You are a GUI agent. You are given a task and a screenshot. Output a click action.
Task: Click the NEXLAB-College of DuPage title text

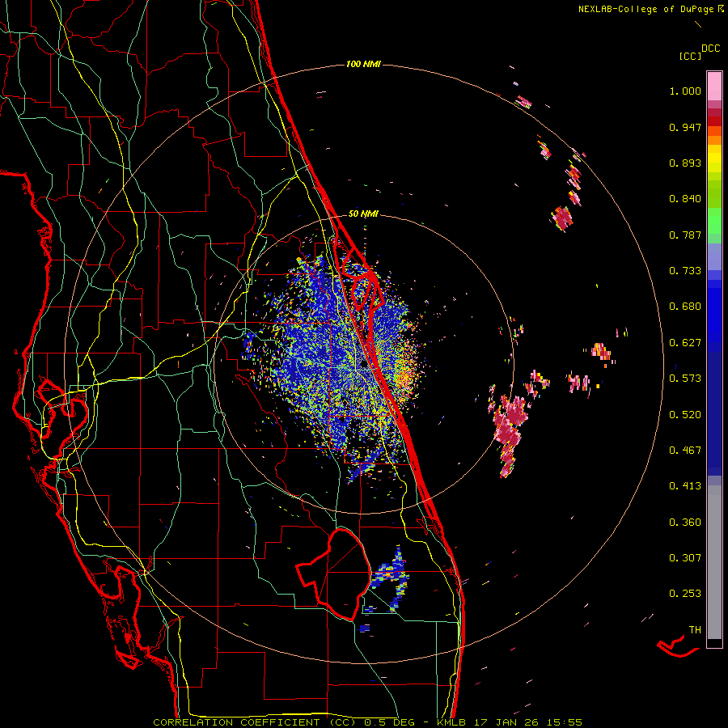[646, 9]
